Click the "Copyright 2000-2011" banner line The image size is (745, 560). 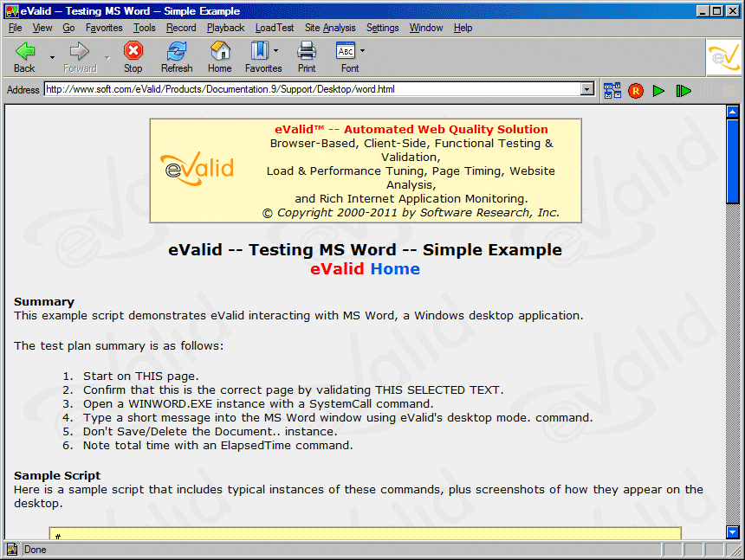click(411, 213)
